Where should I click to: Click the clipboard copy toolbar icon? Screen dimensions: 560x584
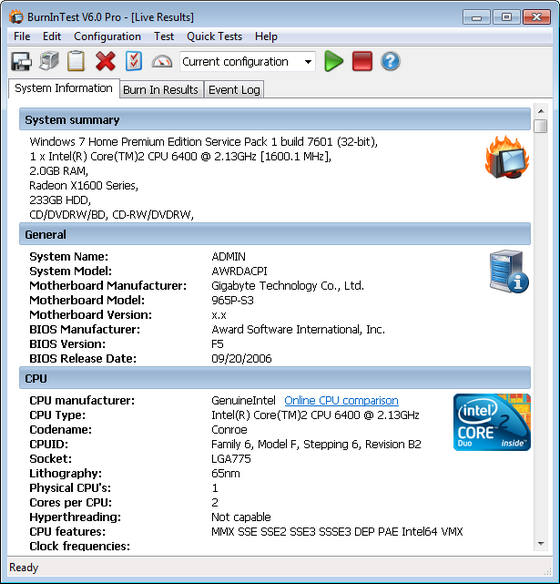click(x=76, y=61)
